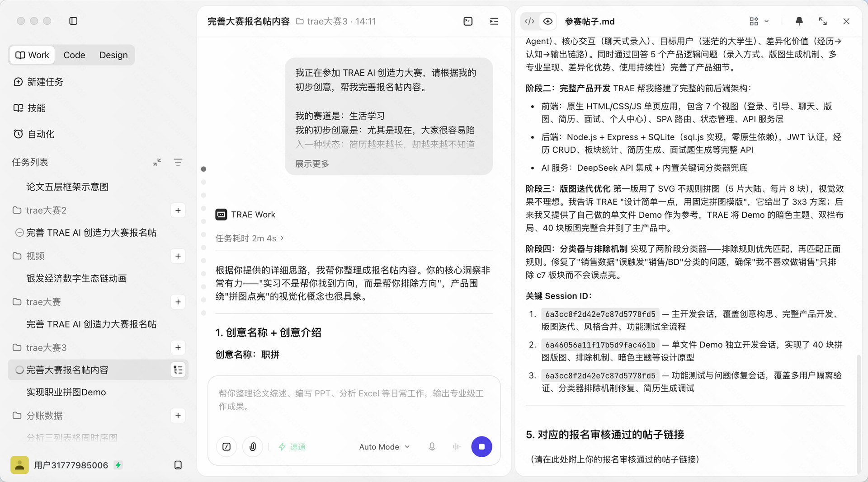Image resolution: width=868 pixels, height=482 pixels.
Task: Toggle the 速通 fast mode
Action: click(x=292, y=447)
